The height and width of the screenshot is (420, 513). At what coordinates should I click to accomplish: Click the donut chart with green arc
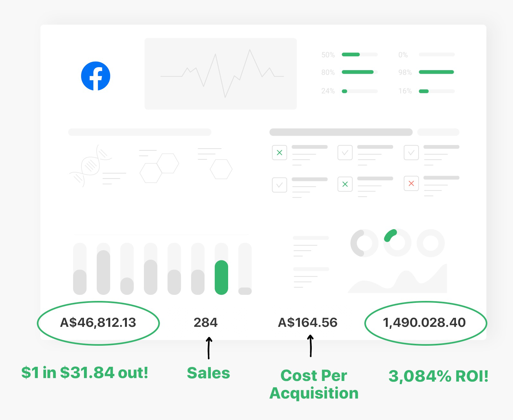(x=397, y=243)
